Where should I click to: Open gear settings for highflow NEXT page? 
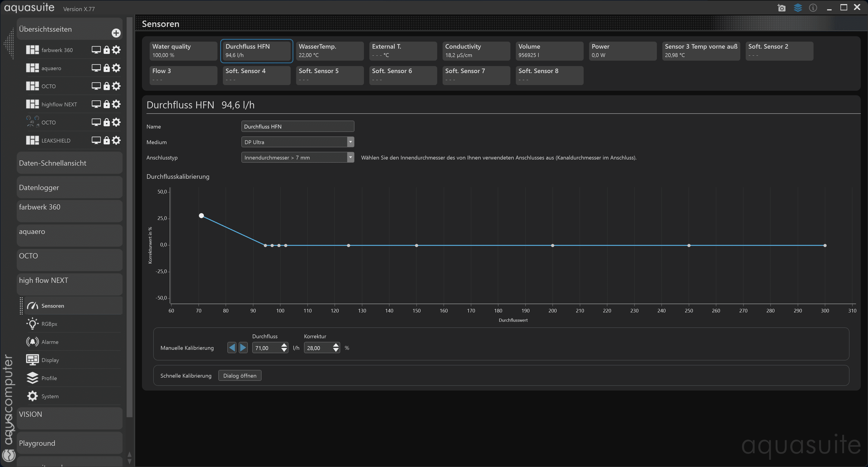point(116,104)
